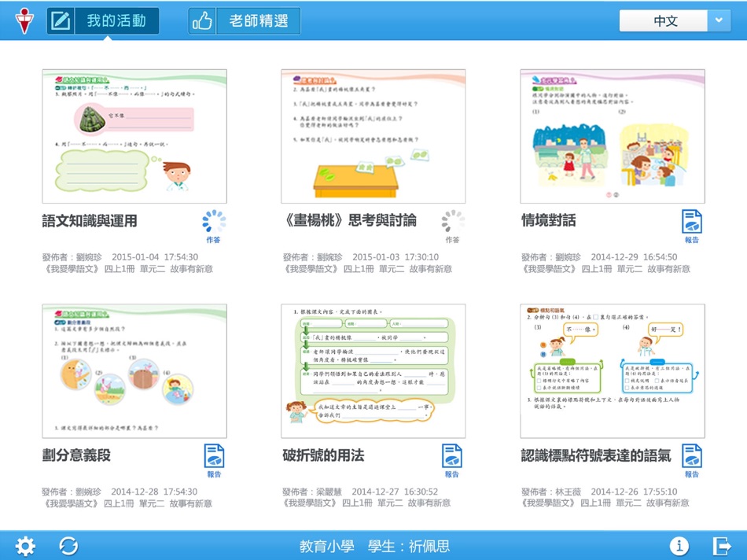This screenshot has width=747, height=560.
Task: Click the timestamp 2014-12-28 17:54:30
Action: 154,492
